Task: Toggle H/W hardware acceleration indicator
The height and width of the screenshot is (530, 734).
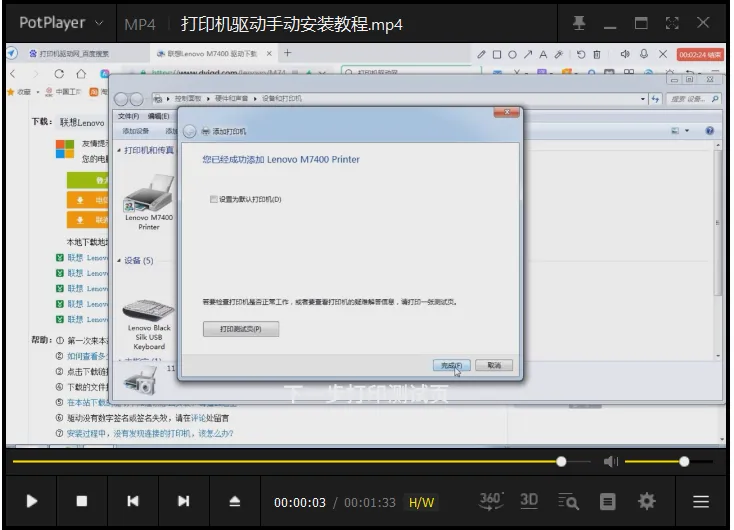Action: 421,502
